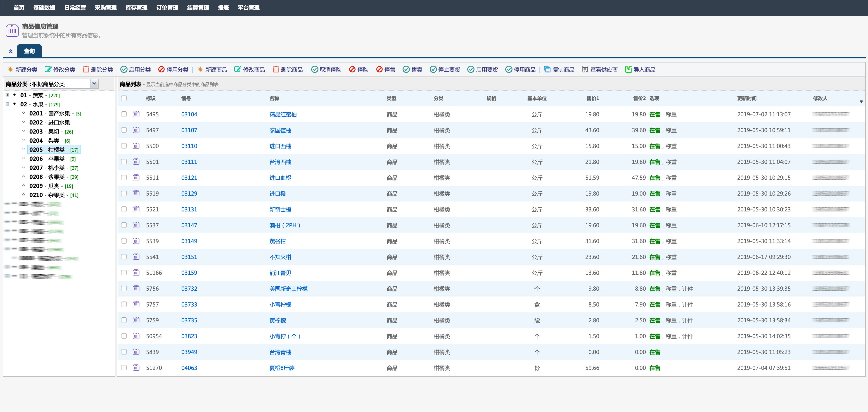Select category 0208 - 浆果类
Viewport: 868px width, 412px height.
coord(54,177)
